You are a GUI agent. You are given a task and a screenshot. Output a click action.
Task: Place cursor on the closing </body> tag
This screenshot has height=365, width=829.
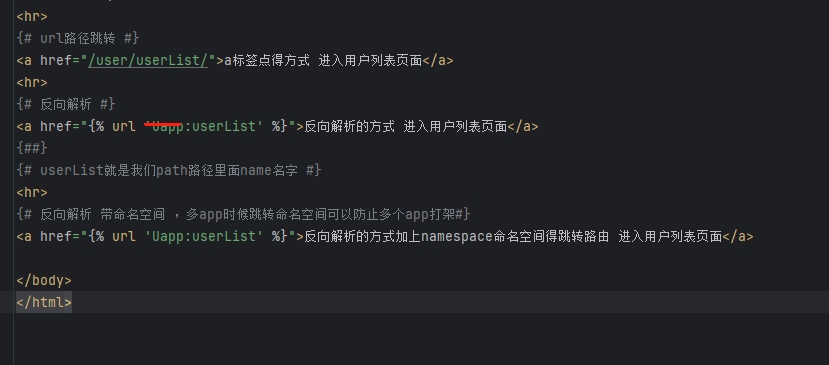[x=44, y=280]
